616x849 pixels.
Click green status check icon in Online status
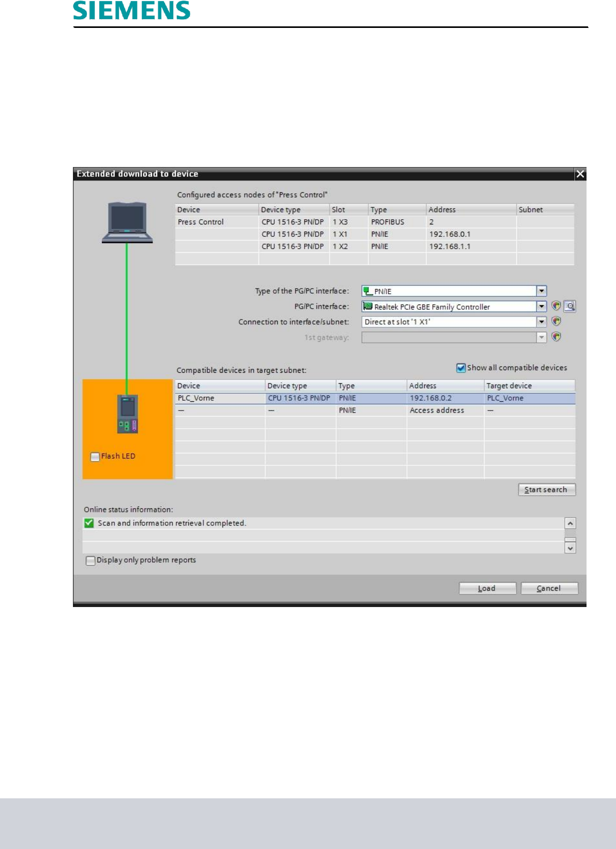(x=89, y=523)
